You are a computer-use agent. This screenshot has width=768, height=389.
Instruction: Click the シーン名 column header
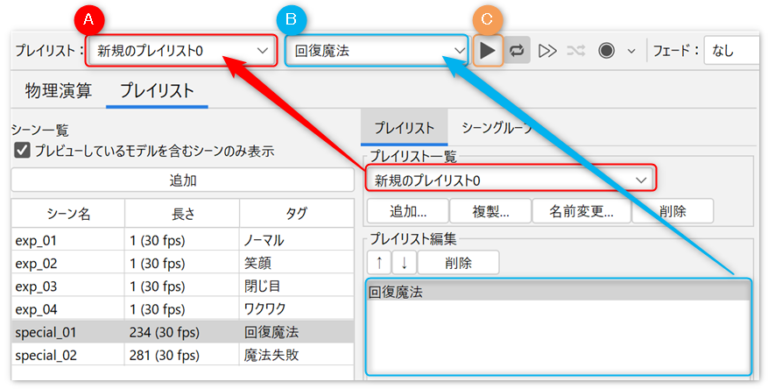click(x=69, y=214)
